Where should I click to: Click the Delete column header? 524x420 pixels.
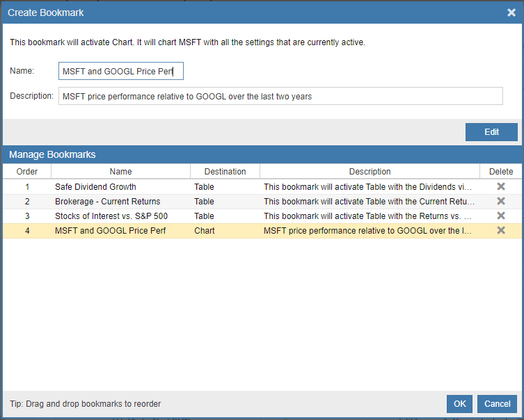tap(501, 171)
